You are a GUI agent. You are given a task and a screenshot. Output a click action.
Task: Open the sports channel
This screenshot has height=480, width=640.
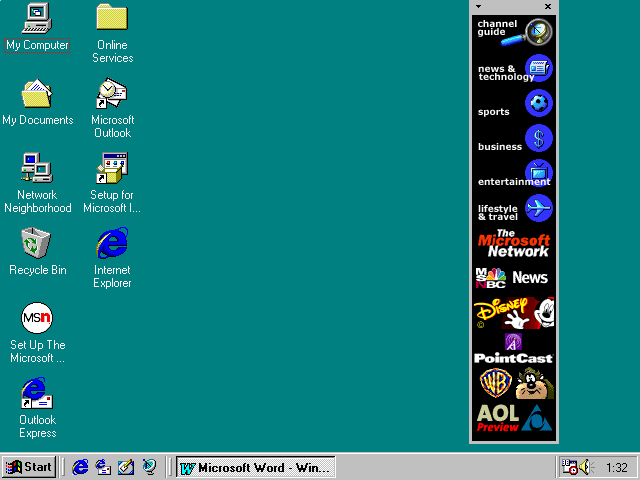click(x=514, y=103)
